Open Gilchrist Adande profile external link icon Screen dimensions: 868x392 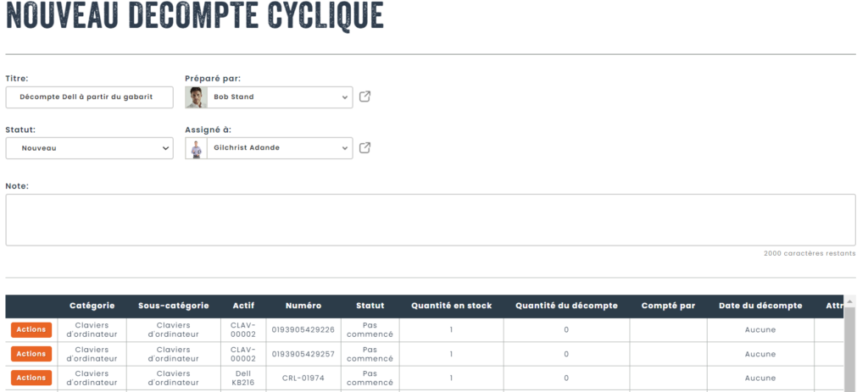click(x=364, y=148)
